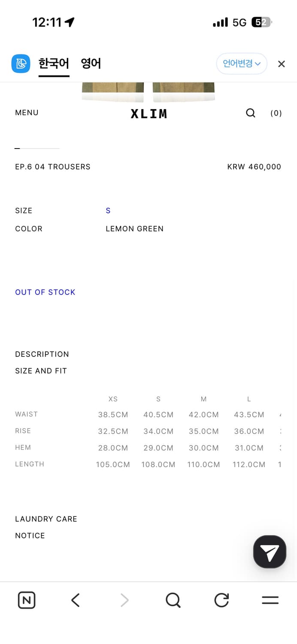297x644 pixels.
Task: Open the XLIM site MENU
Action: pos(27,112)
